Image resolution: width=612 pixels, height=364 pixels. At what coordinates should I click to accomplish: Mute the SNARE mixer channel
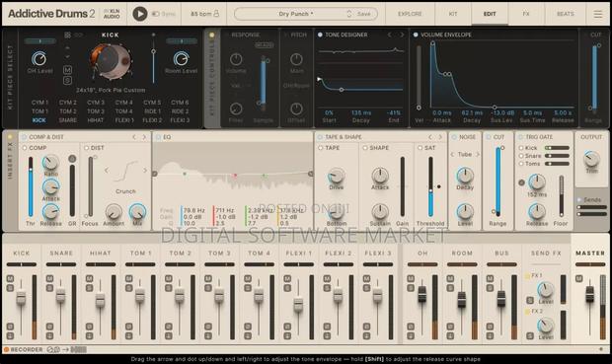pyautogui.click(x=49, y=278)
